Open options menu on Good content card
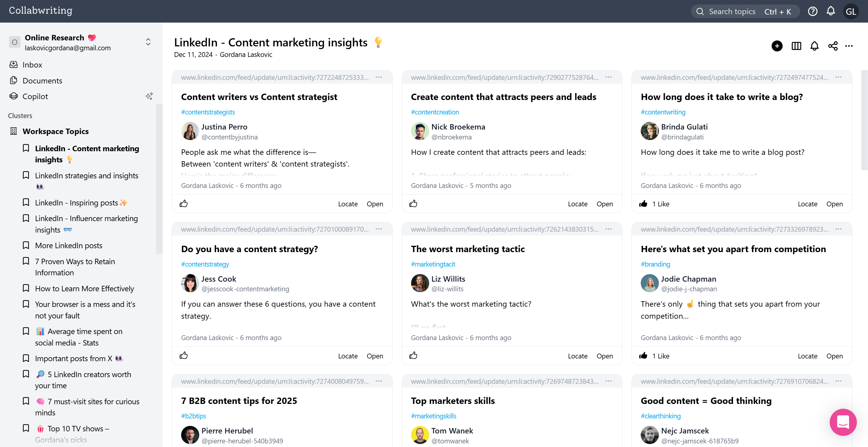Screen dimensions: 868x447 (838, 381)
